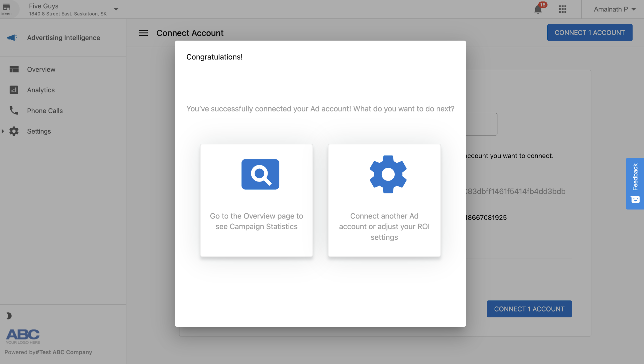
Task: Select the Phone Calls sidebar icon
Action: coord(14,110)
